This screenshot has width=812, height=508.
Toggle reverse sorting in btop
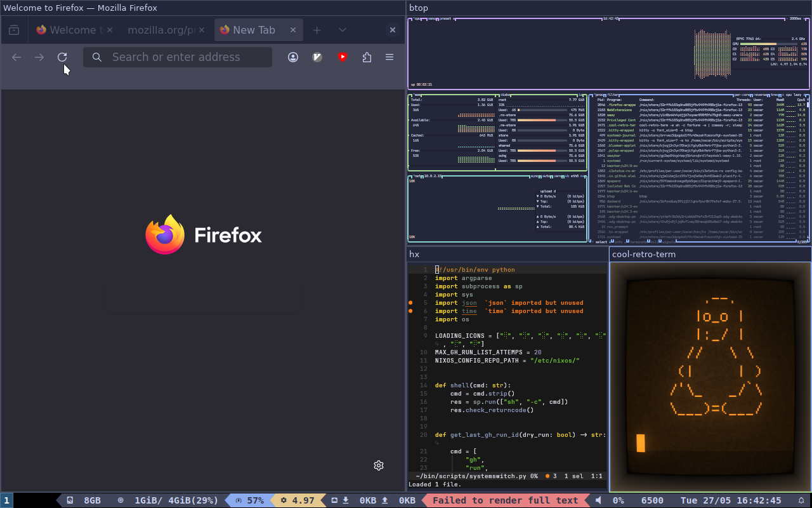pyautogui.click(x=760, y=95)
